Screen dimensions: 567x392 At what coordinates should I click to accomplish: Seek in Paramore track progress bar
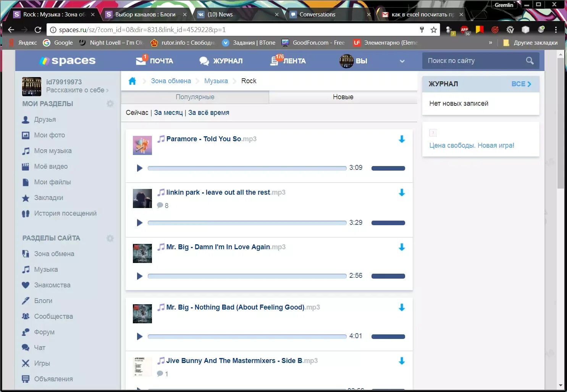247,168
